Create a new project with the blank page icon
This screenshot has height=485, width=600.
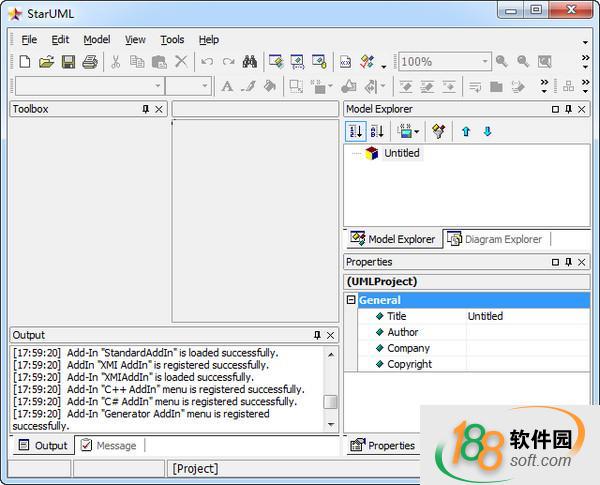(25, 62)
